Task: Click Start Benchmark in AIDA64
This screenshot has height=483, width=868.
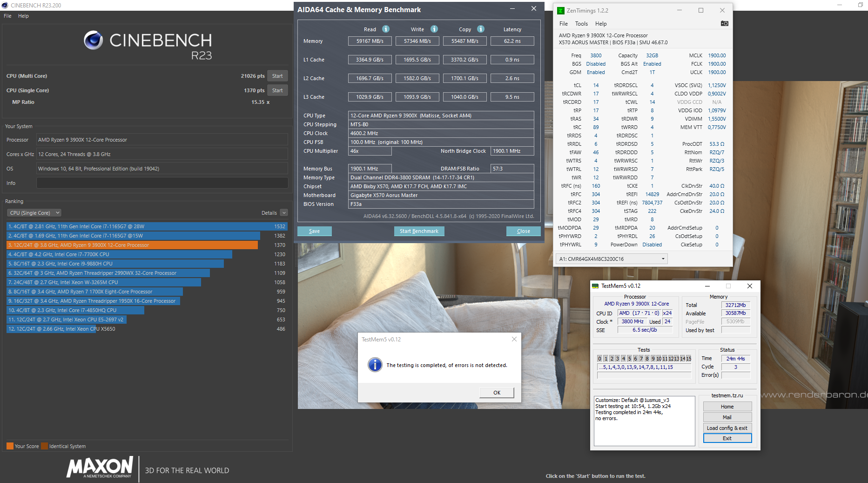Action: tap(419, 231)
